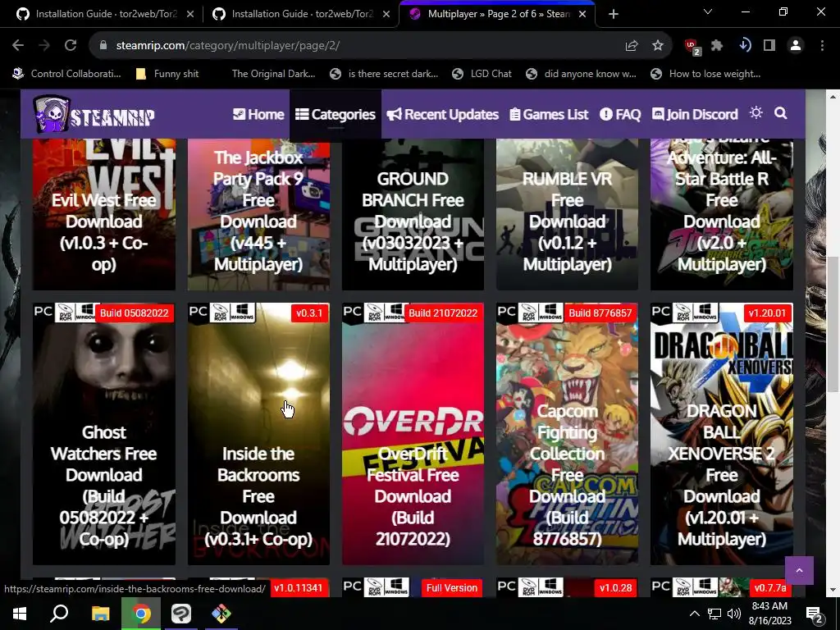This screenshot has height=630, width=840.
Task: Show hidden system tray icons
Action: tap(694, 614)
